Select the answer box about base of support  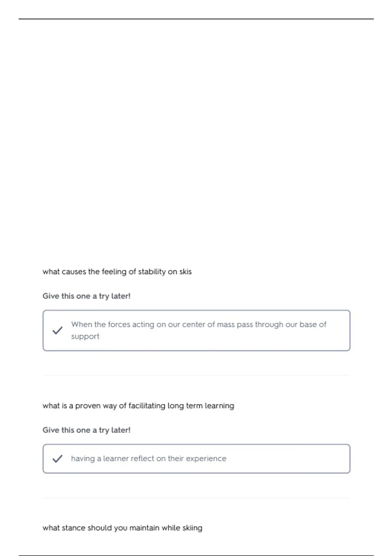click(x=196, y=330)
